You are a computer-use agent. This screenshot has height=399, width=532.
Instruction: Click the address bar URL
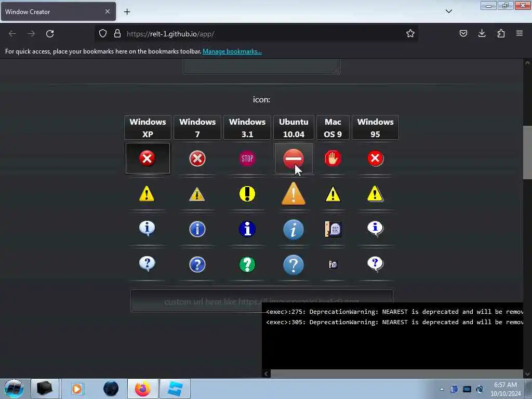[170, 34]
